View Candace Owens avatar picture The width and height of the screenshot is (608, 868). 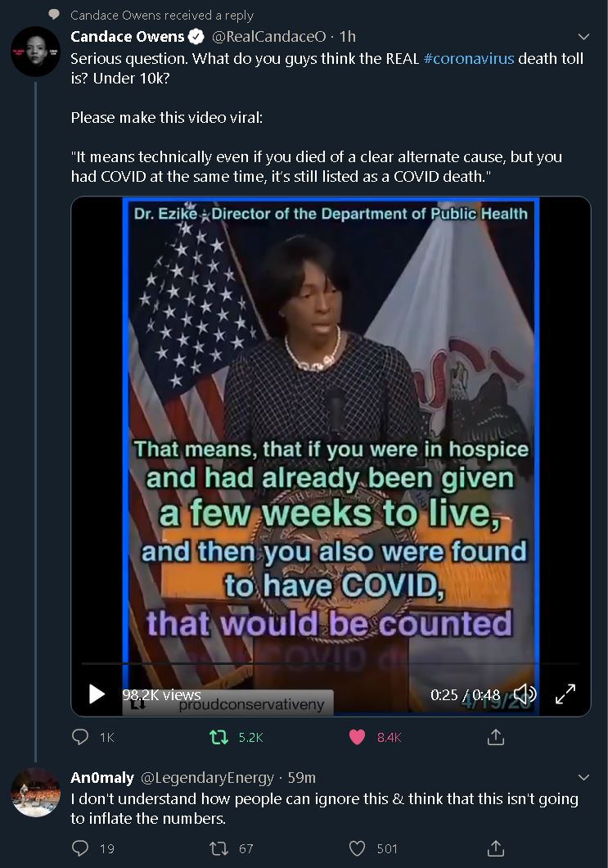[35, 52]
